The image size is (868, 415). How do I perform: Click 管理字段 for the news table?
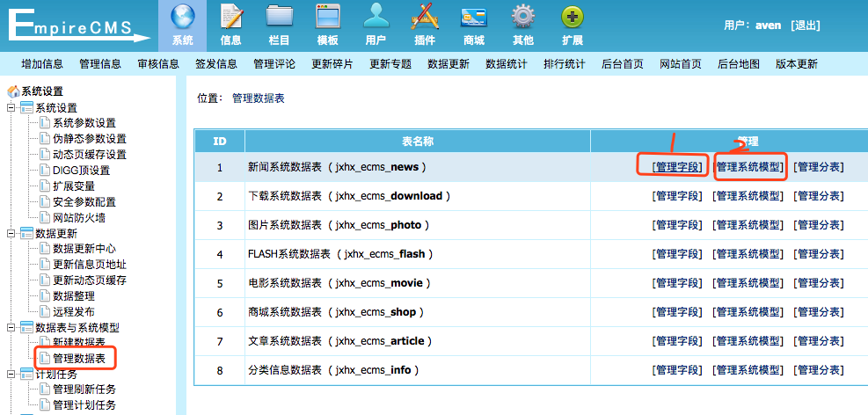click(x=677, y=167)
